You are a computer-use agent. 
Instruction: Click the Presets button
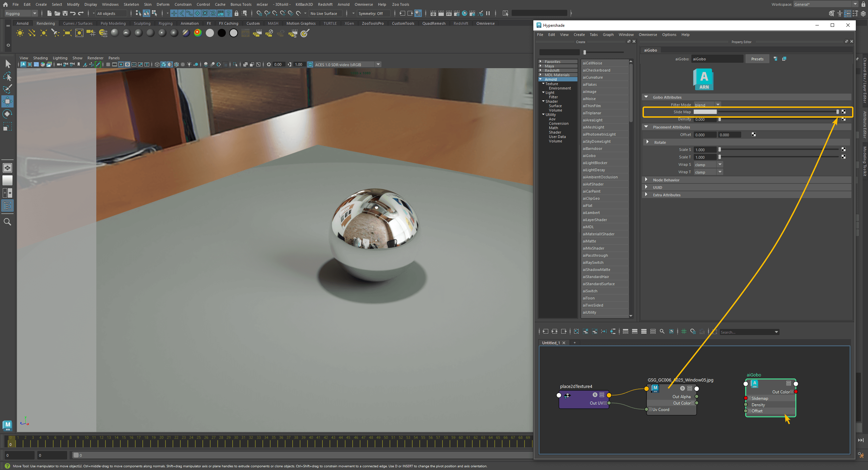click(x=757, y=59)
